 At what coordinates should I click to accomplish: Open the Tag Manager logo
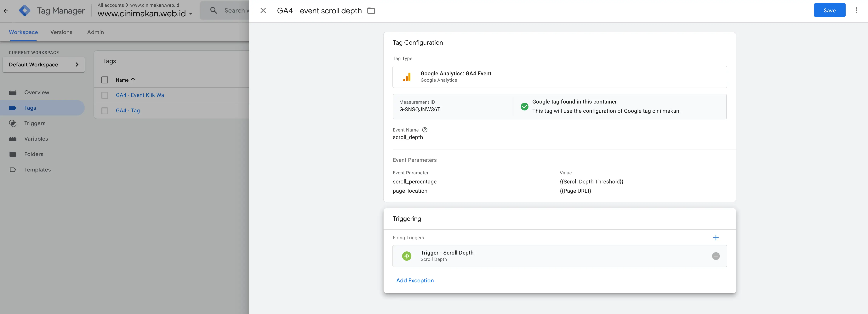pos(25,11)
